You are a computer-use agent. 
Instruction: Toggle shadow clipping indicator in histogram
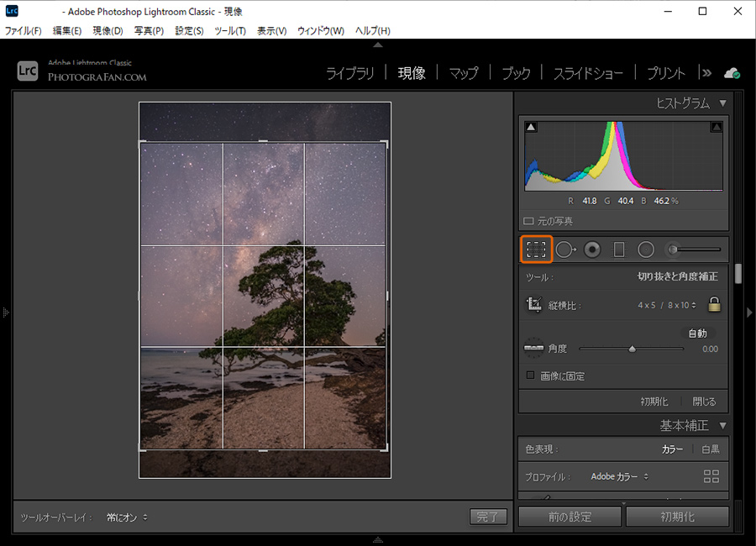click(x=531, y=128)
